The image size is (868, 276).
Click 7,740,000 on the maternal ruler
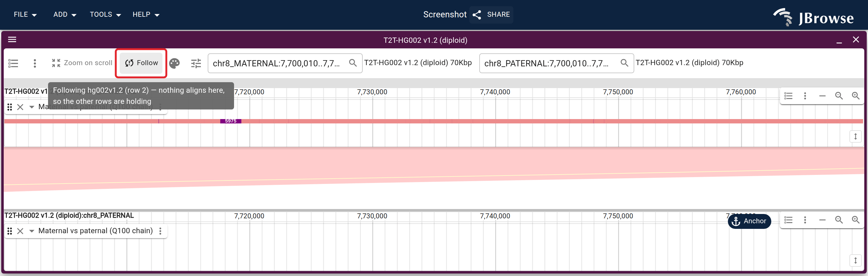(495, 92)
